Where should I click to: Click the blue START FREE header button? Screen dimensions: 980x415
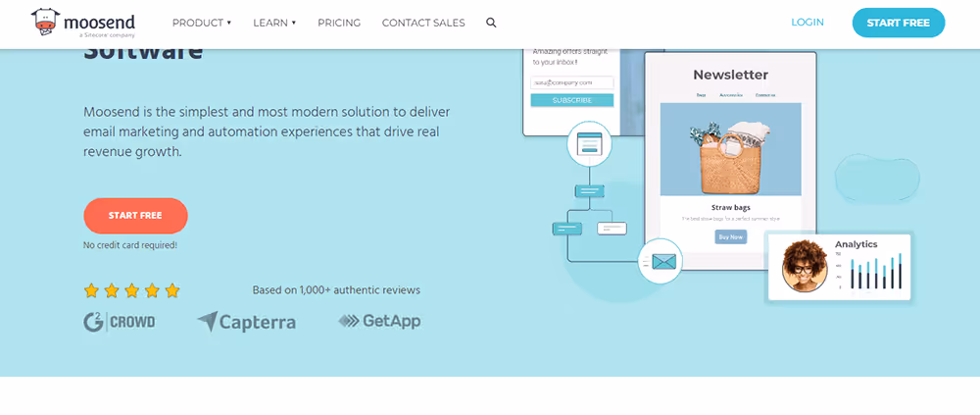click(898, 23)
